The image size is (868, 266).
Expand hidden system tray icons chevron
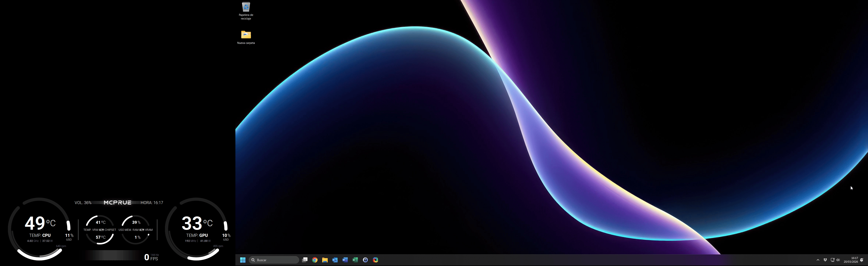pos(818,260)
